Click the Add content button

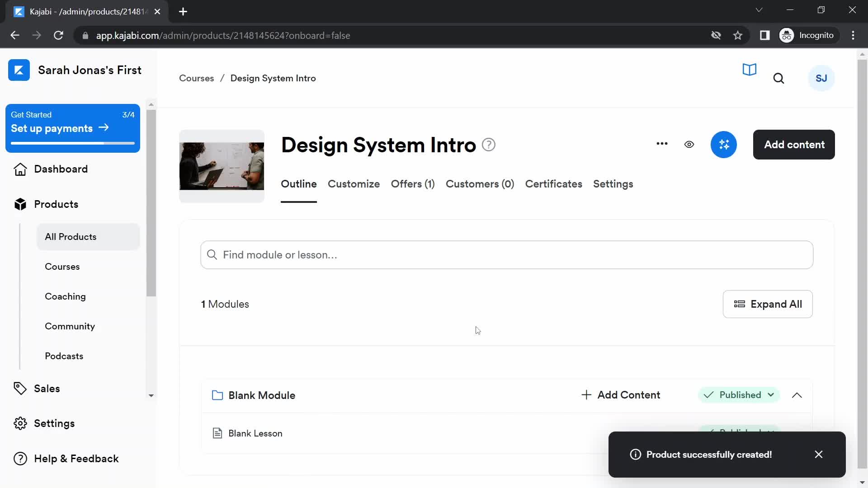794,145
